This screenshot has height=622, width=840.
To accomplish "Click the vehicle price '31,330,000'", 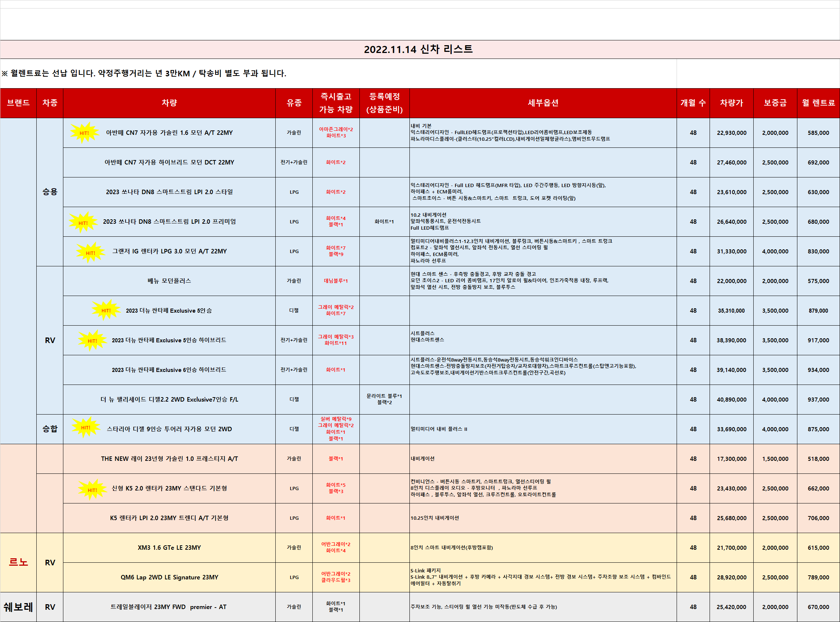I will (731, 252).
